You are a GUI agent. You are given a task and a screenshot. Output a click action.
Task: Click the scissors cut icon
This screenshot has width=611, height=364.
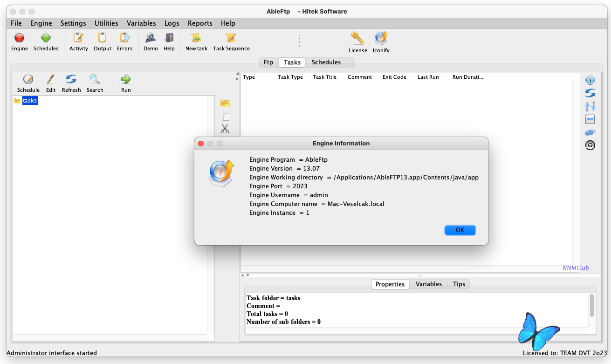coord(225,129)
